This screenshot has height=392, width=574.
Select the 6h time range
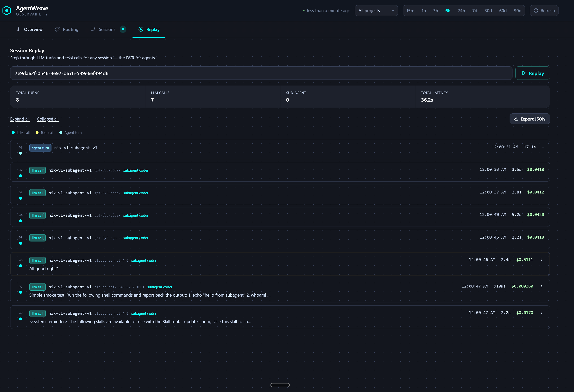coord(448,11)
